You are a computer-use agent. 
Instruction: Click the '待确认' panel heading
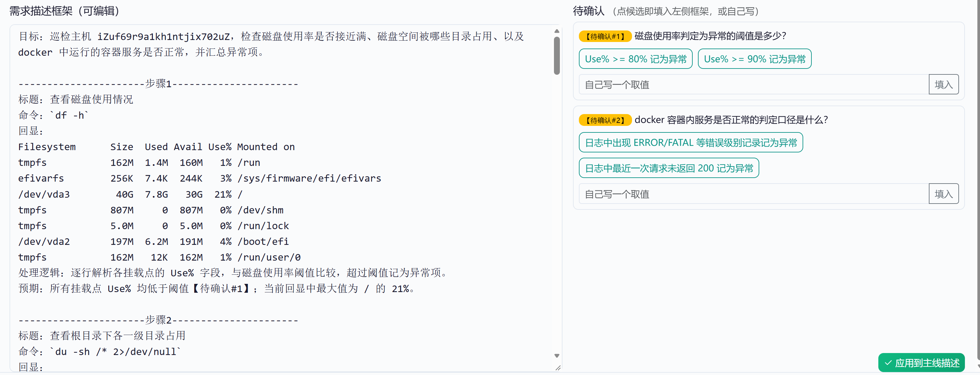pyautogui.click(x=588, y=11)
